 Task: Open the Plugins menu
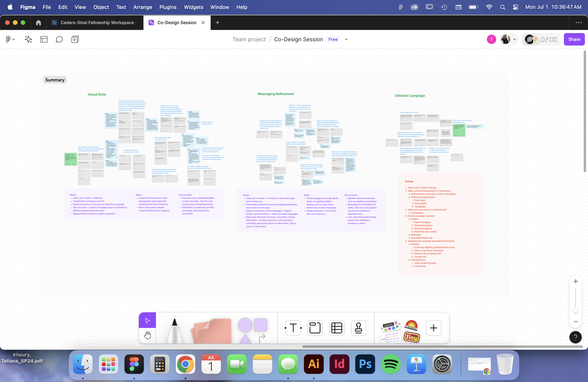(168, 7)
